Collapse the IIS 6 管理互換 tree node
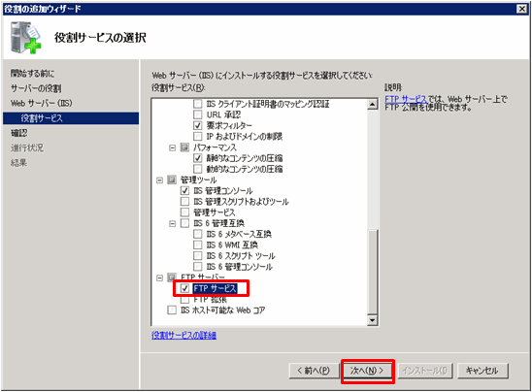 coord(173,223)
